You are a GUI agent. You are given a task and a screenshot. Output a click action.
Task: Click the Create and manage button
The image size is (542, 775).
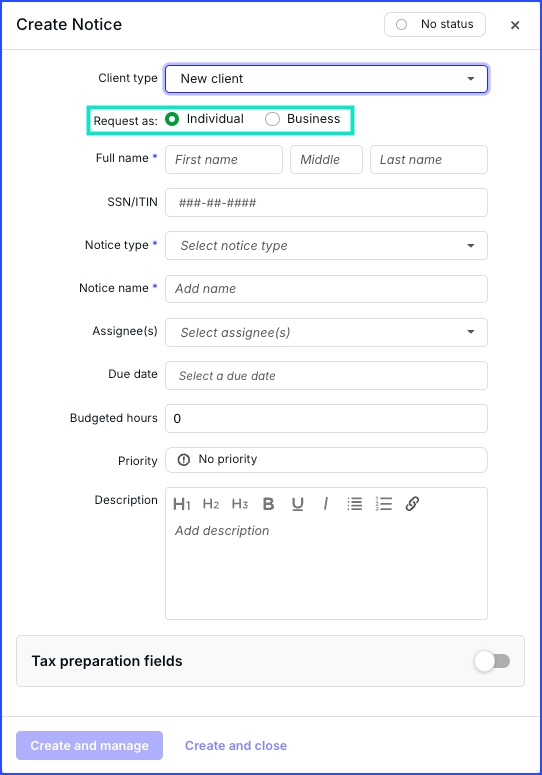pyautogui.click(x=89, y=745)
